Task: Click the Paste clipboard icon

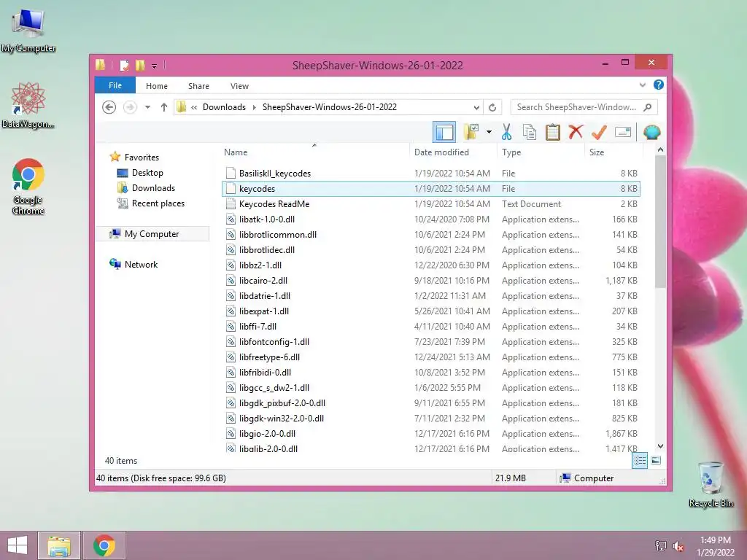Action: tap(553, 132)
